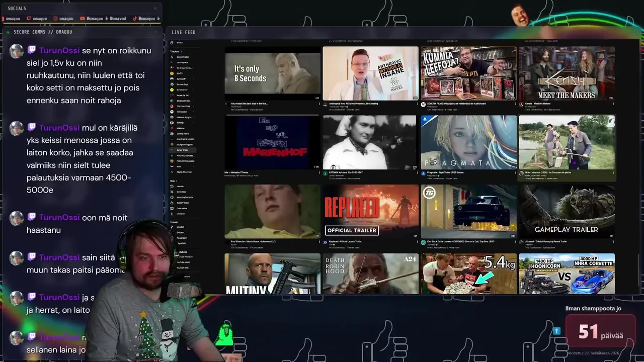The image size is (644, 362).
Task: Open channel avatar of ESTONIA film video
Action: (x=325, y=172)
